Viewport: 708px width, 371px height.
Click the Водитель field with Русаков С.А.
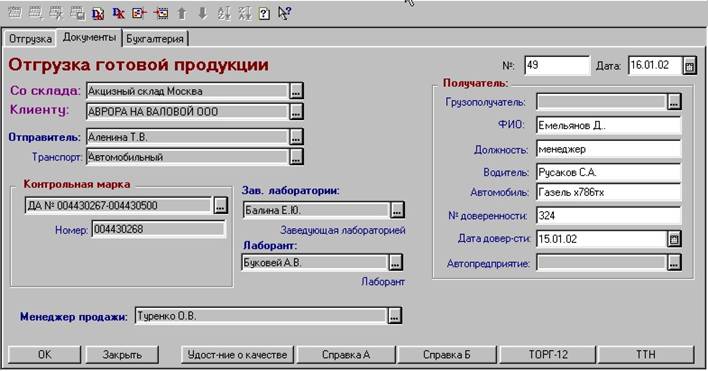tap(609, 172)
